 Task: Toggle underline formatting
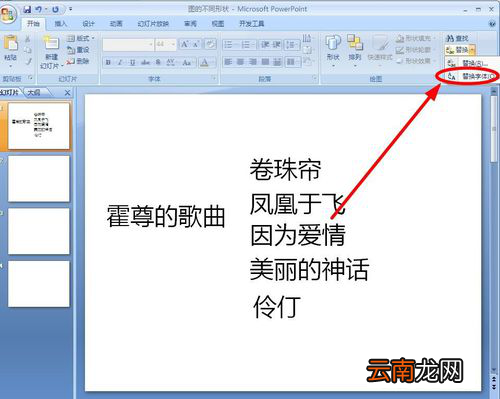coord(132,62)
